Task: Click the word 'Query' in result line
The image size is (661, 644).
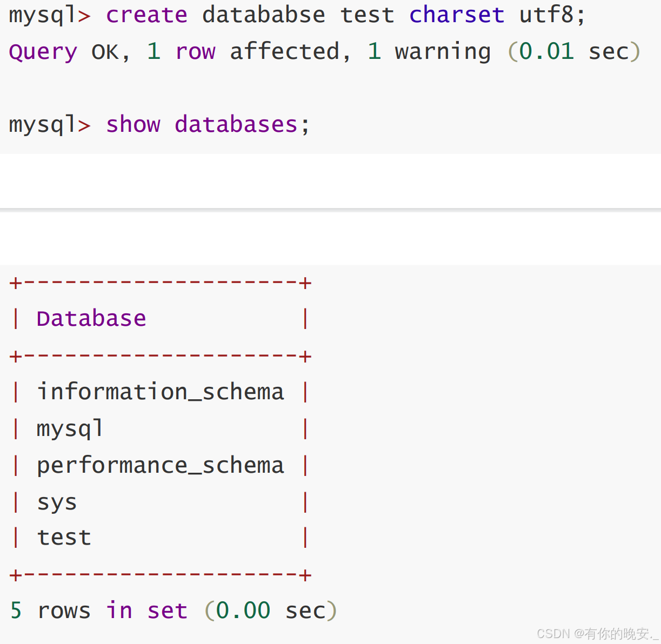Action: pyautogui.click(x=43, y=52)
